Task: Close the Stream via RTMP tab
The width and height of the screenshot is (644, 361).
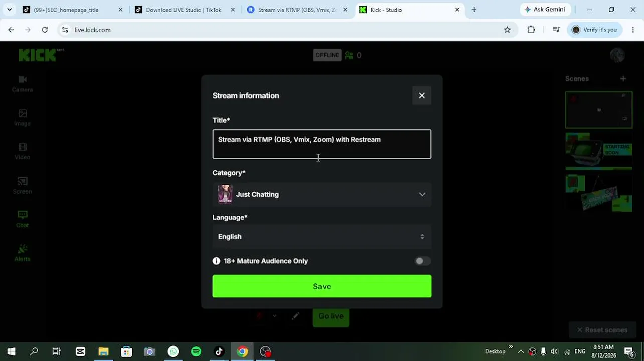Action: click(x=345, y=10)
